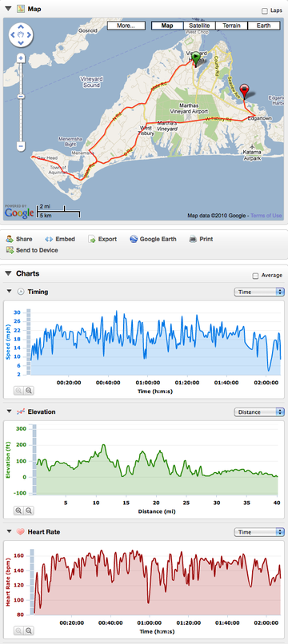The width and height of the screenshot is (288, 644).
Task: Click the map panel icon beside Map title
Action: 21,9
